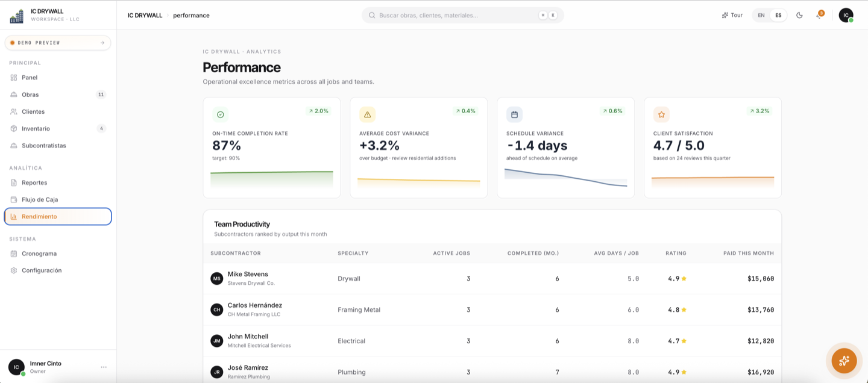Screen dimensions: 868x383
Task: Click IC DRYWALL breadcrumb link
Action: [x=145, y=15]
